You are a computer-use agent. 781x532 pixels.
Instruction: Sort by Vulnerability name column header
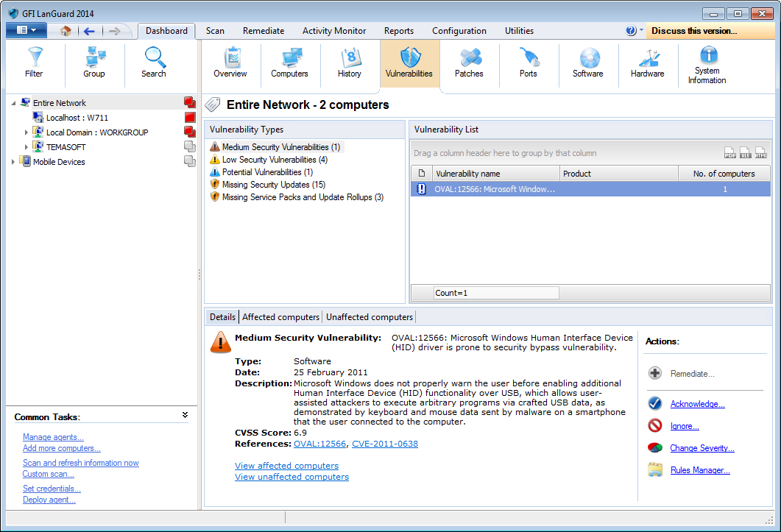[495, 174]
